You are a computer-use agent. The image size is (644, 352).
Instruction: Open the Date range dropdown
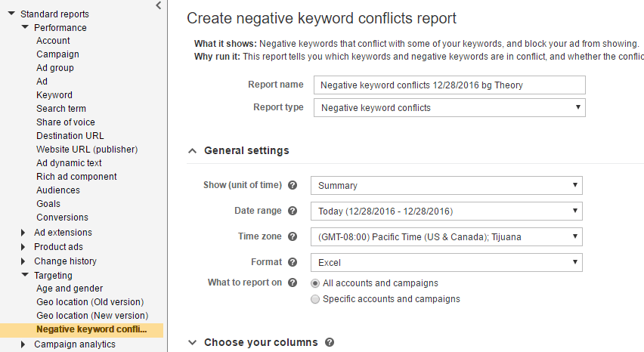point(446,212)
